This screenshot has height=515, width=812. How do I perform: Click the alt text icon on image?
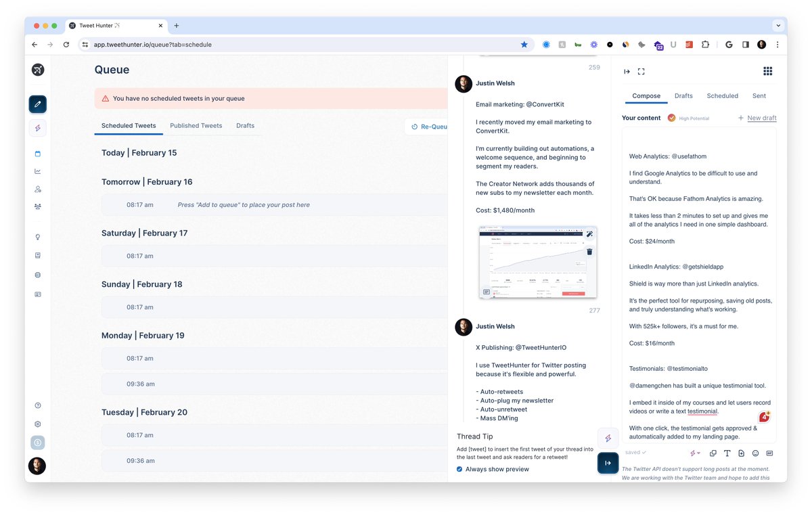486,292
